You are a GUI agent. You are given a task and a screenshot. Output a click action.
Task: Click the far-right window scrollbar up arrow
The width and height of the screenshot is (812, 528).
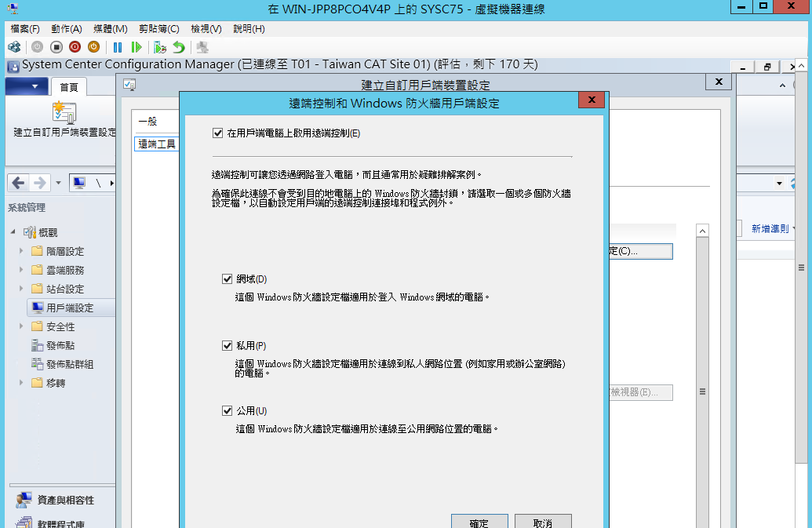(x=801, y=66)
